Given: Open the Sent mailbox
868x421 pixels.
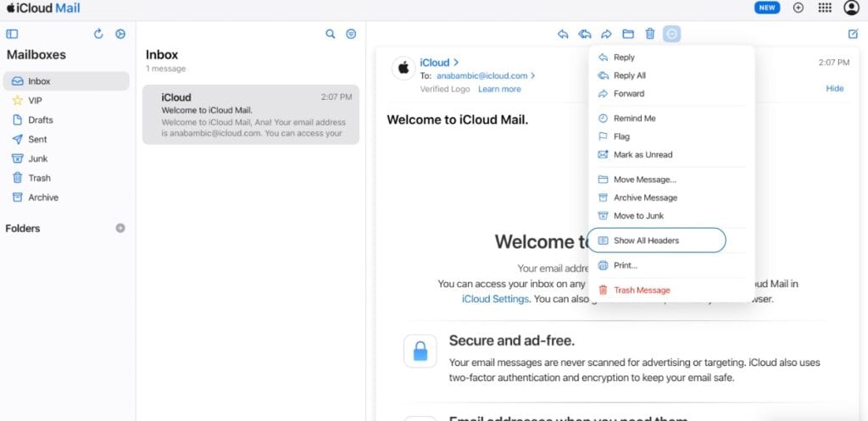Looking at the screenshot, I should (x=66, y=140).
